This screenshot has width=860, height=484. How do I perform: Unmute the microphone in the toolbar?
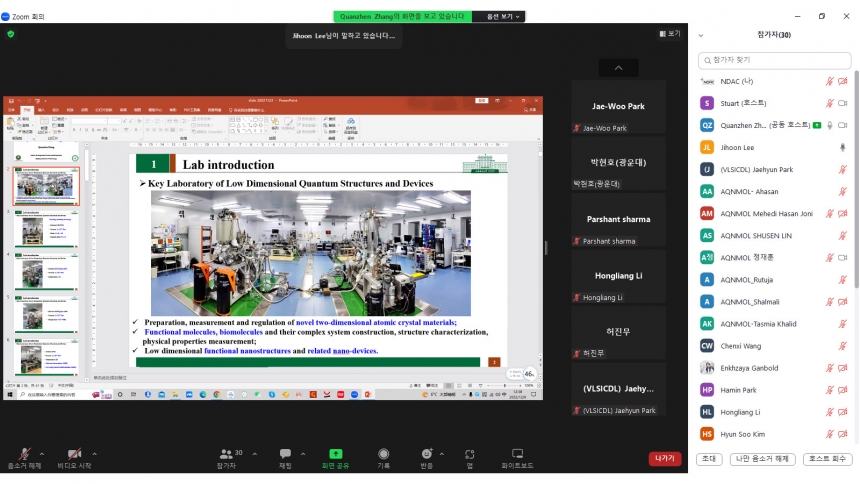pyautogui.click(x=24, y=454)
